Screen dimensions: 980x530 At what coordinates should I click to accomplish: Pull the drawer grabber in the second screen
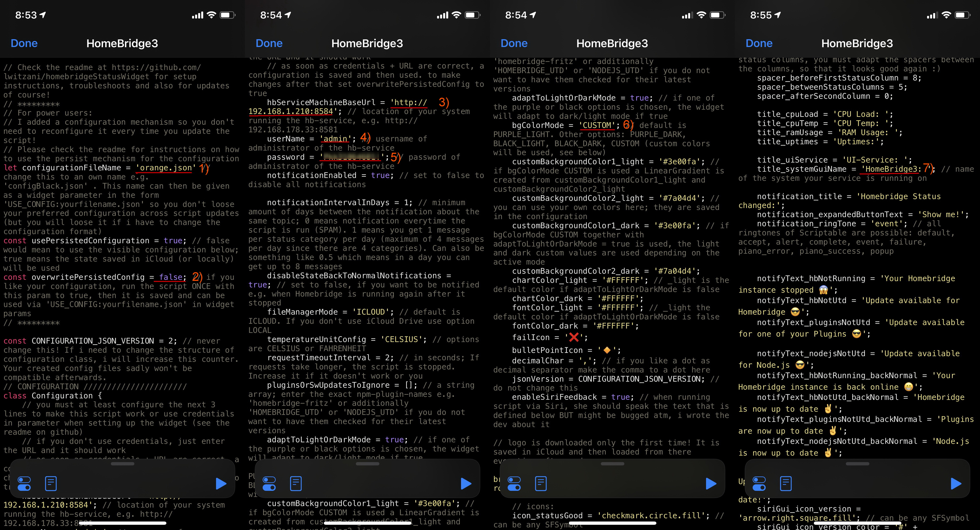(x=368, y=464)
